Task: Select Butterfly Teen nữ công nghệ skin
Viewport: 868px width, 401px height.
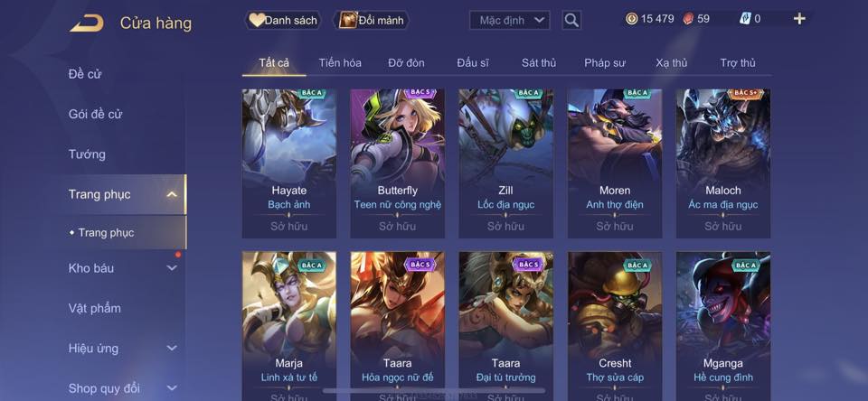Action: [398, 163]
